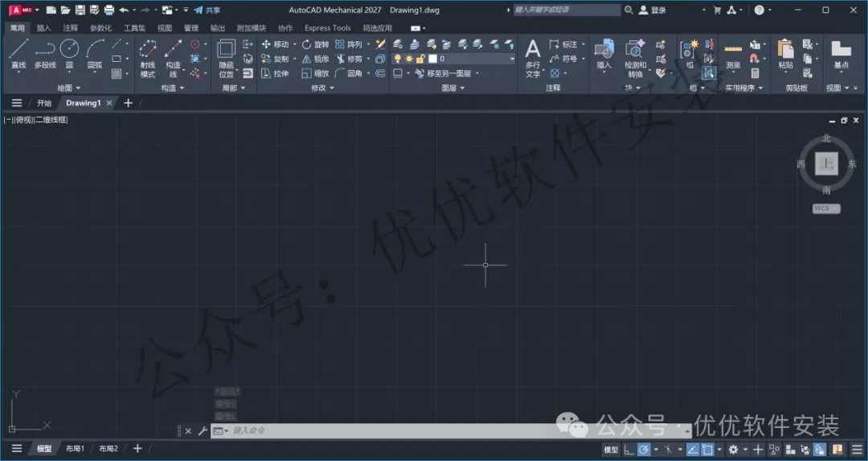Click the 构造线 construction line tool

pos(174,58)
